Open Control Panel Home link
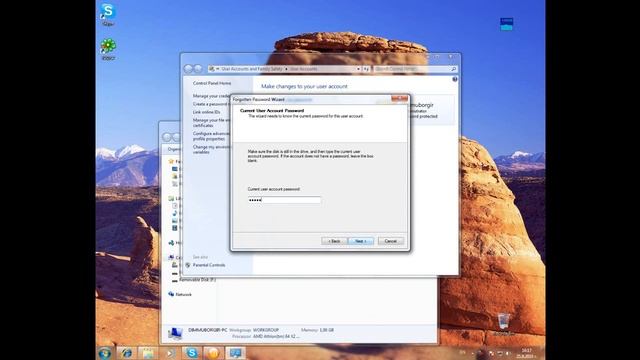 tap(212, 83)
